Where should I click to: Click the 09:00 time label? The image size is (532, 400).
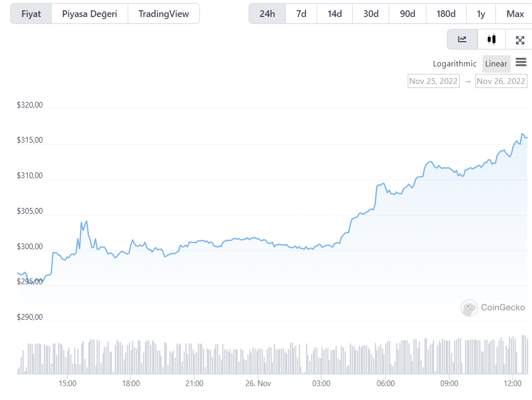click(449, 384)
